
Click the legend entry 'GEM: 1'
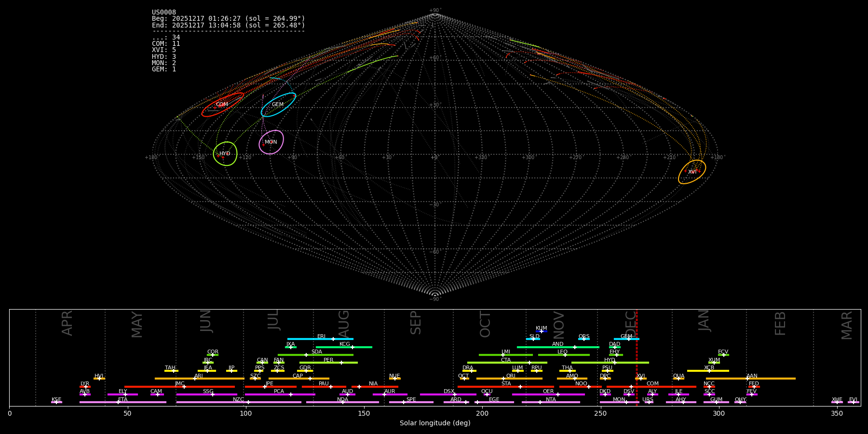click(164, 69)
